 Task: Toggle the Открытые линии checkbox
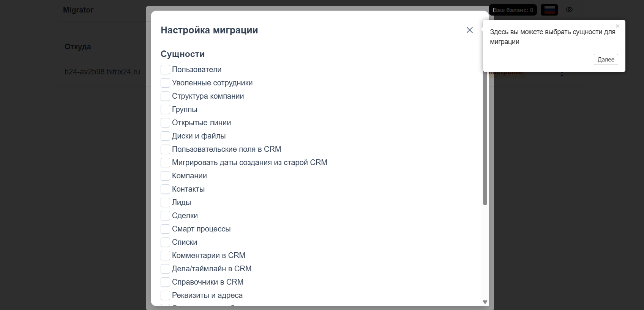[165, 123]
